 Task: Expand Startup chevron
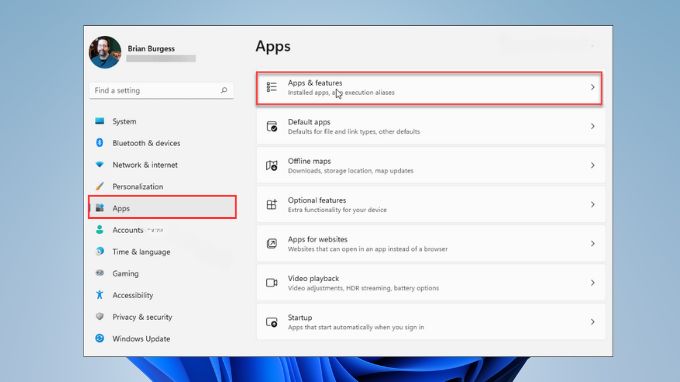tap(592, 322)
